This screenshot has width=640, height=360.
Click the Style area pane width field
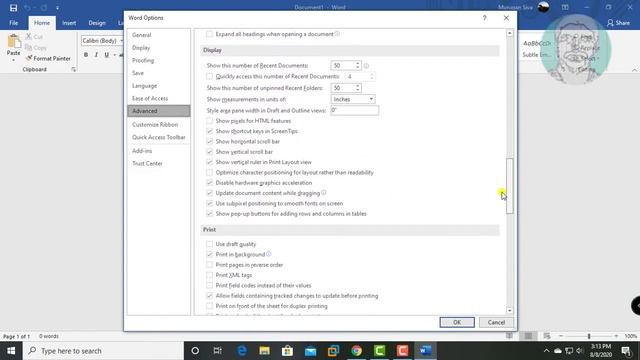354,110
